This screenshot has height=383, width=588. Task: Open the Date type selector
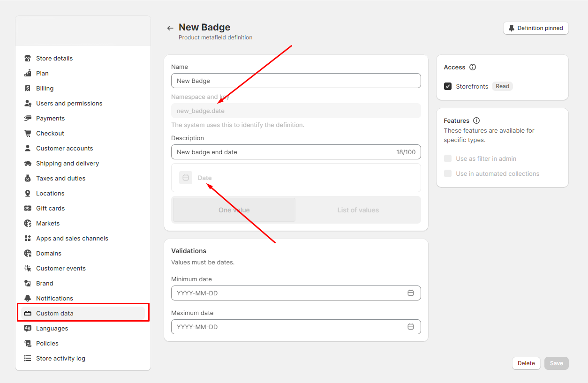[x=296, y=178]
